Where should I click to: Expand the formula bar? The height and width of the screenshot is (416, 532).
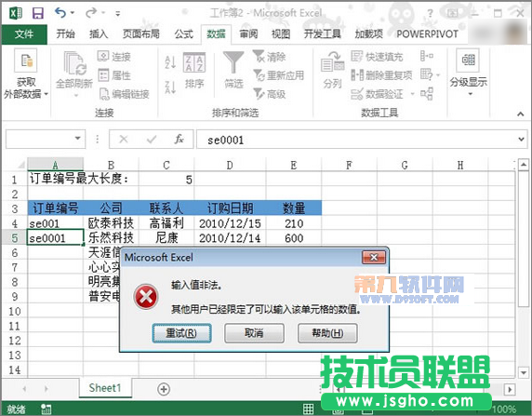[x=522, y=139]
